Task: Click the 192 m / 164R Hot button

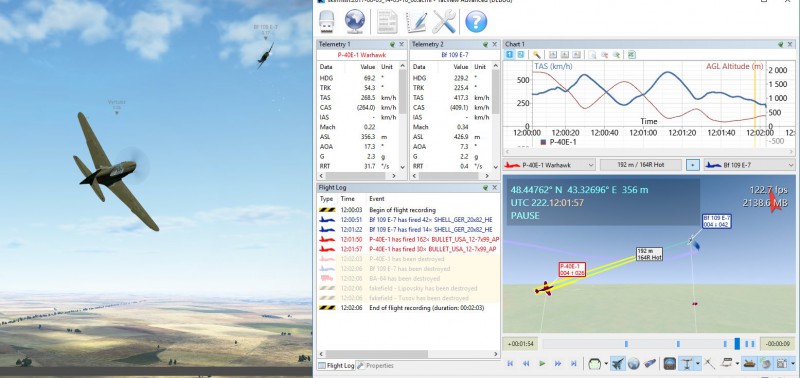Action: [640, 165]
